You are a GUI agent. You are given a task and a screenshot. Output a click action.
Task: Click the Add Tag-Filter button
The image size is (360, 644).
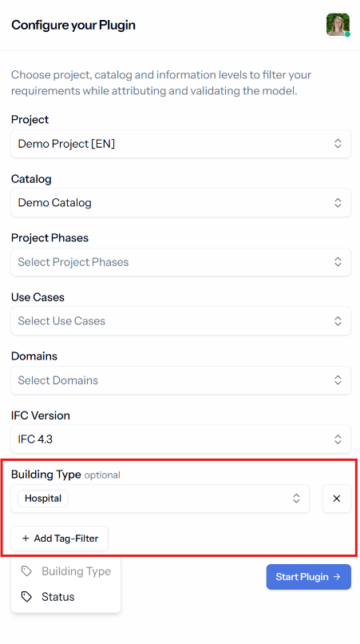click(60, 538)
